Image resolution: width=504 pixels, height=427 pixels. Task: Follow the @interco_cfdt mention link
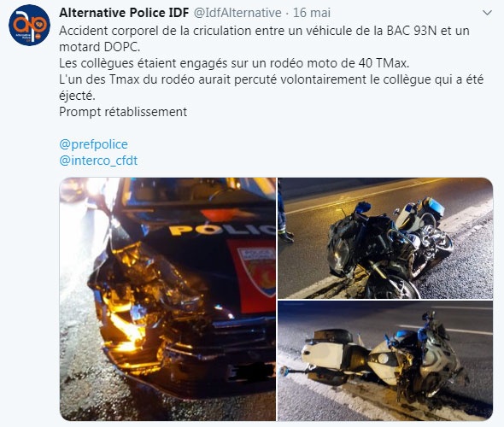pyautogui.click(x=98, y=161)
